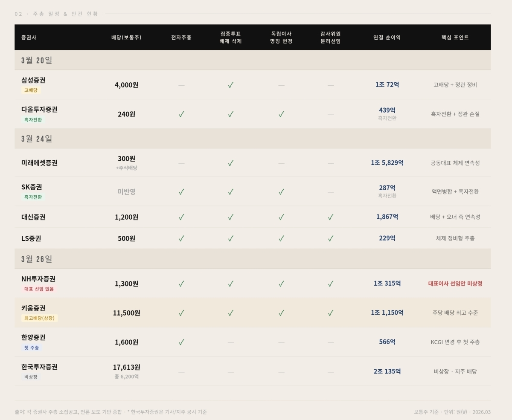
Task: Click the 흑자전환 + 정관 손질 note
Action: click(x=455, y=114)
